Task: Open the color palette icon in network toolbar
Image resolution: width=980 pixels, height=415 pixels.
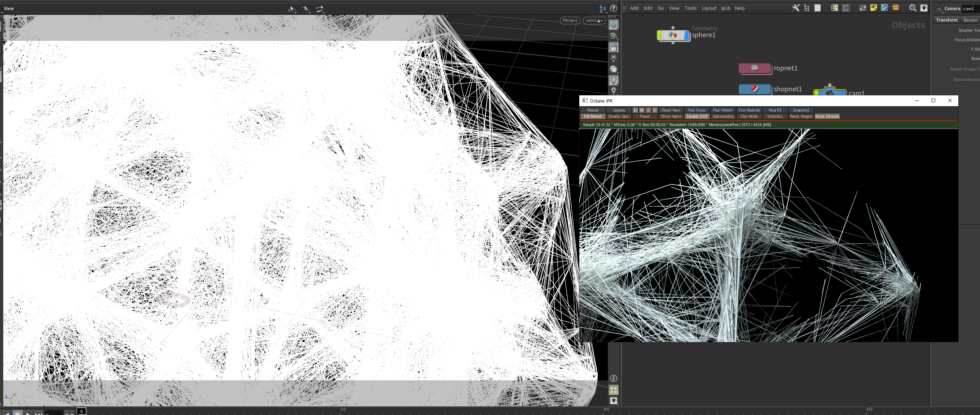Action: [x=834, y=8]
